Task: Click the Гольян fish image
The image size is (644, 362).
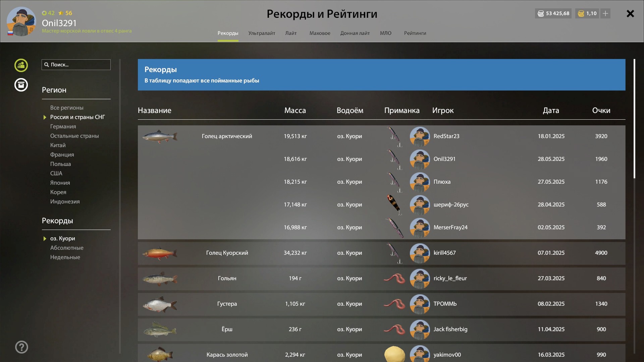Action: [160, 279]
